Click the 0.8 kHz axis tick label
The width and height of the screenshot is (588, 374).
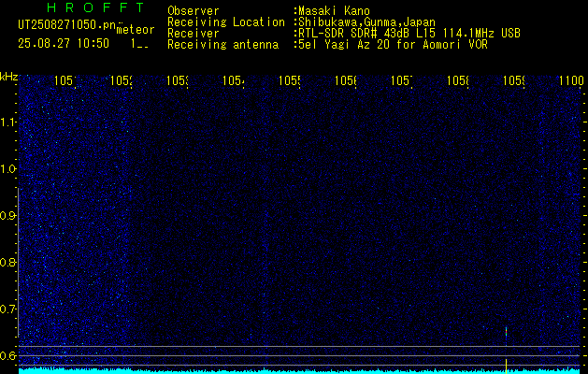pos(8,262)
